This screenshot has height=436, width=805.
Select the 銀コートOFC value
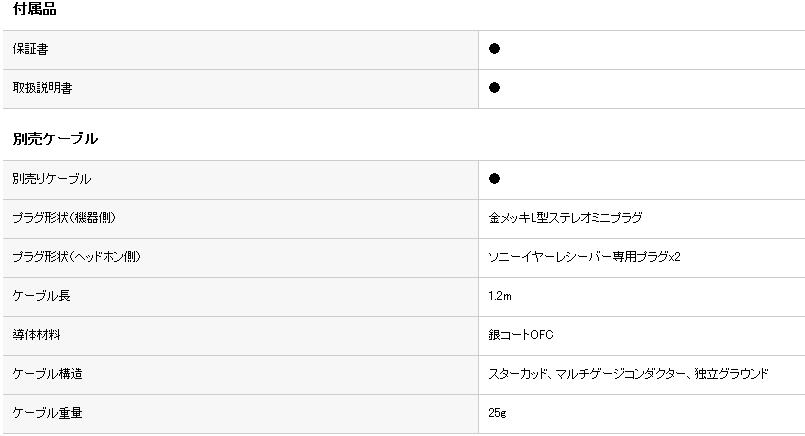click(x=520, y=335)
